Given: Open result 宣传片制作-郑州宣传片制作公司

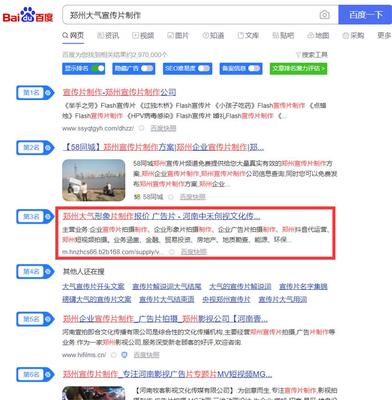Looking at the screenshot, I should tap(119, 92).
